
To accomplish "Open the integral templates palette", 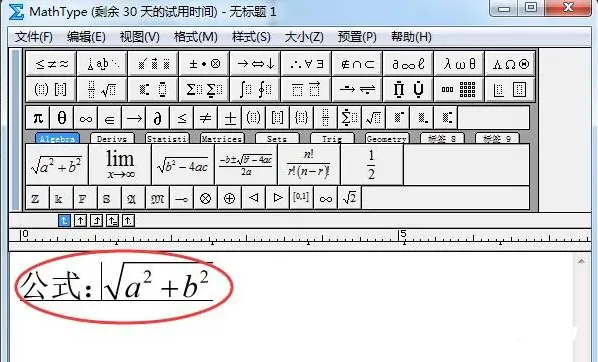I will pyautogui.click(x=256, y=89).
